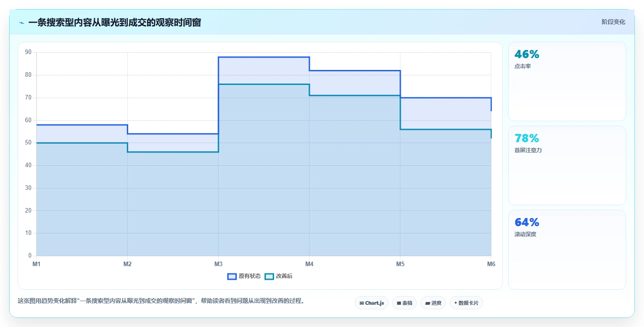Click the 0 y-axis tick label
The width and height of the screenshot is (644, 327).
(x=30, y=256)
